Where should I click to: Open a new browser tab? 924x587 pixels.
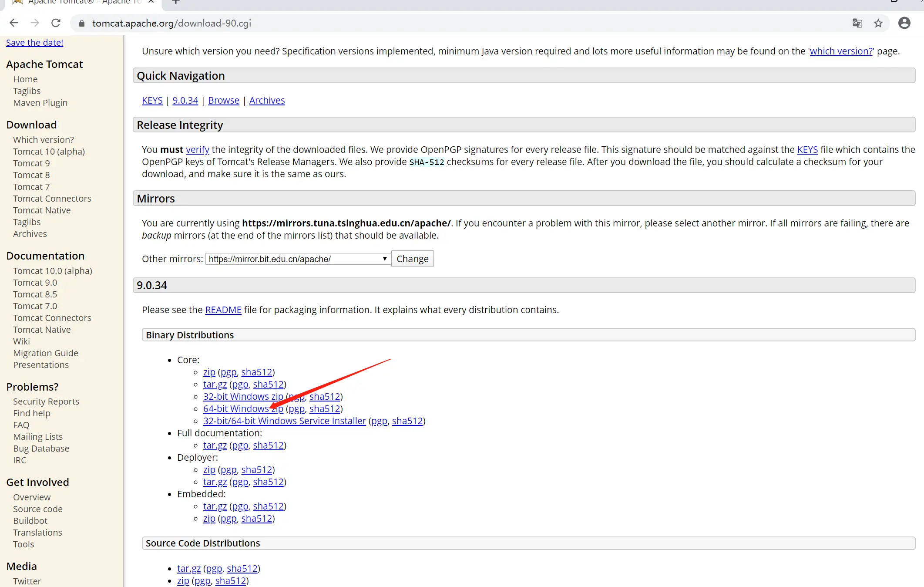tap(176, 2)
